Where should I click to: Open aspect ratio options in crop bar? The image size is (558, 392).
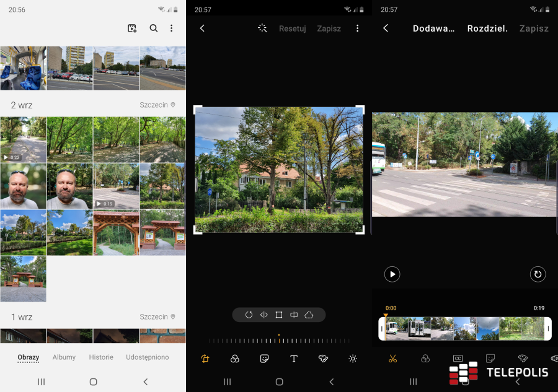click(280, 315)
